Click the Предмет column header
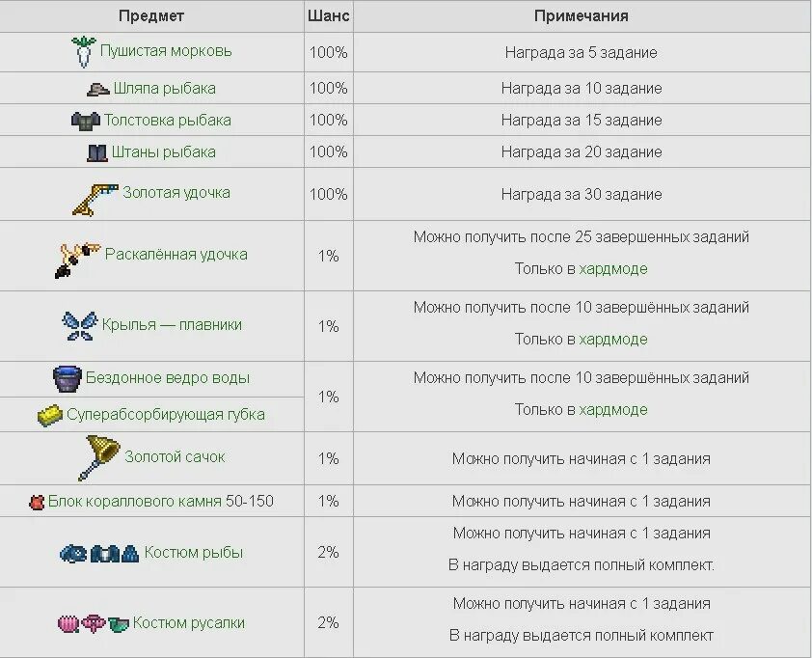 coord(151,16)
